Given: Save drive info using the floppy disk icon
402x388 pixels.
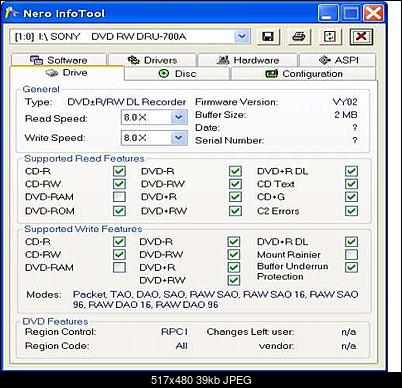Looking at the screenshot, I should coord(269,36).
